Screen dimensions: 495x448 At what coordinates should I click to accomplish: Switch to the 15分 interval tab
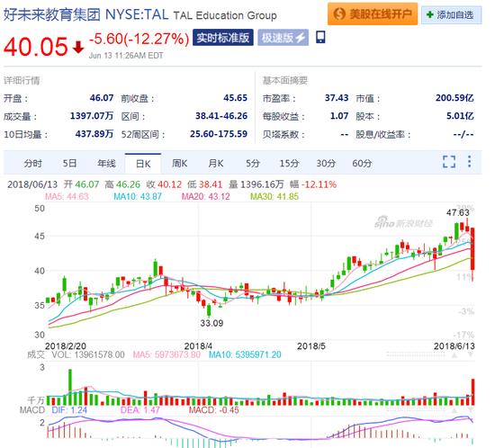click(289, 164)
